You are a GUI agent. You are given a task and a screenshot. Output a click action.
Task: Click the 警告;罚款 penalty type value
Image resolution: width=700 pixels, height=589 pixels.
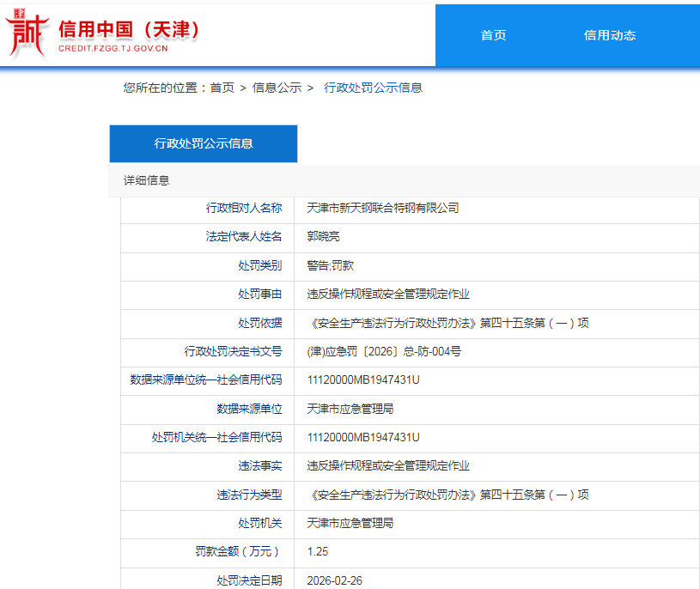coord(330,266)
